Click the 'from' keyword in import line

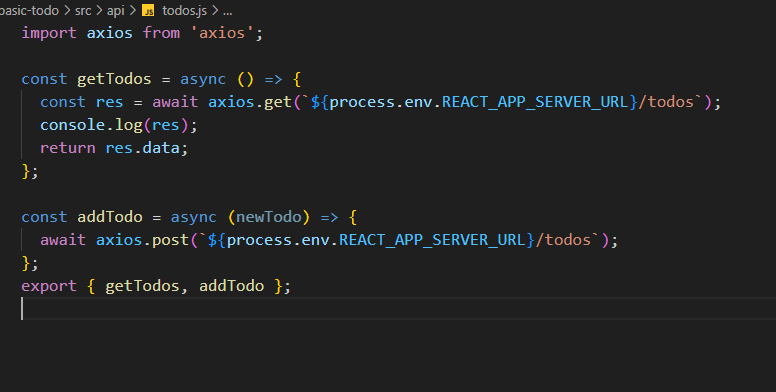[161, 33]
